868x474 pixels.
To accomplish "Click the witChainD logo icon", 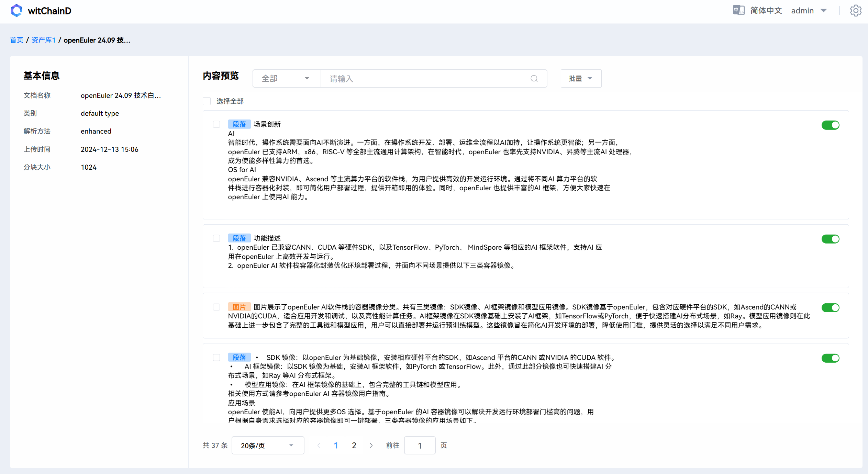I will [16, 11].
